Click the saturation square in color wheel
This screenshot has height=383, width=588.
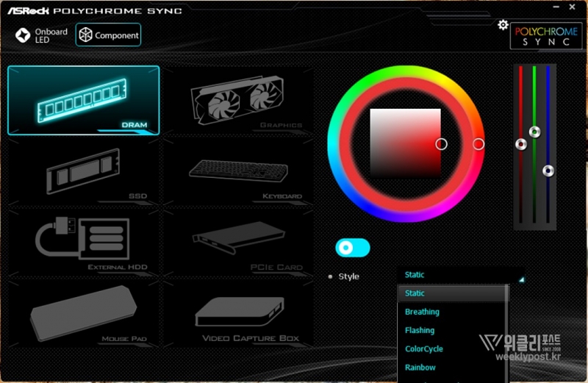[x=405, y=143]
